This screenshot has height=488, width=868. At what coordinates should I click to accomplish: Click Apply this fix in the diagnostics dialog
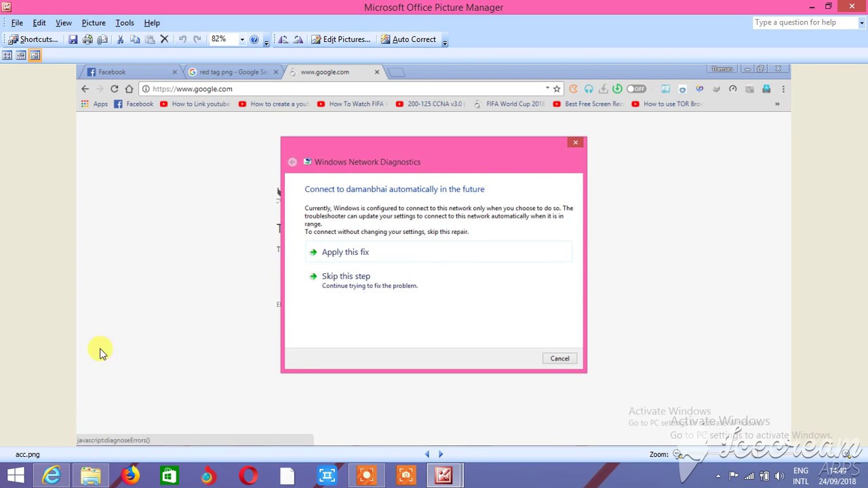pyautogui.click(x=438, y=252)
